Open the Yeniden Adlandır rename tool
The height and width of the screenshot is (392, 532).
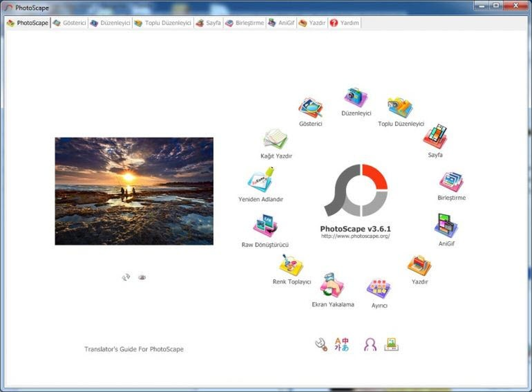click(261, 180)
